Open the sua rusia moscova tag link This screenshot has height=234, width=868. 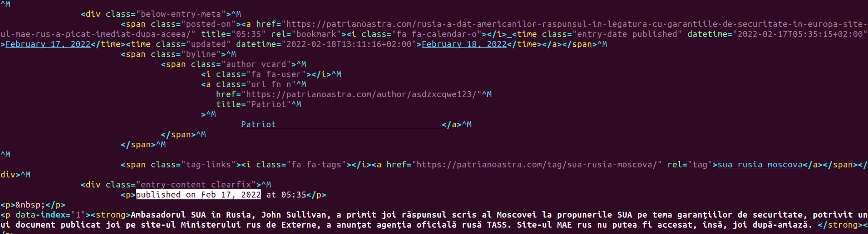tap(760, 165)
